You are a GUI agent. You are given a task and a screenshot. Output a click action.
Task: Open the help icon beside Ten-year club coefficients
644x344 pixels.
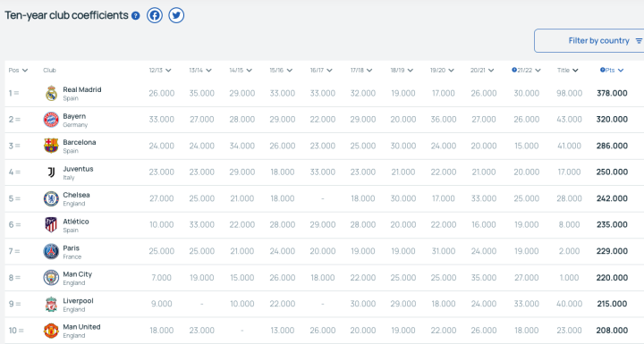136,16
